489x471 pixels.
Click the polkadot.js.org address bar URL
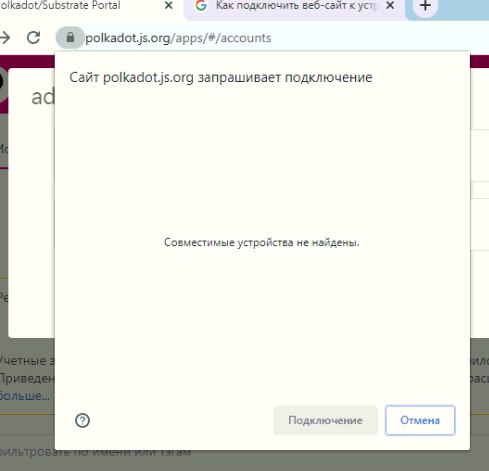coord(178,38)
